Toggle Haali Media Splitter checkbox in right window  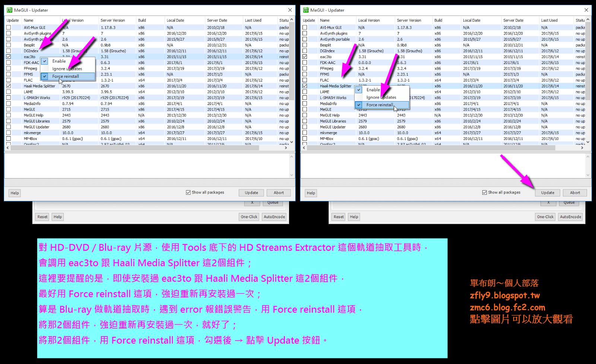click(305, 86)
